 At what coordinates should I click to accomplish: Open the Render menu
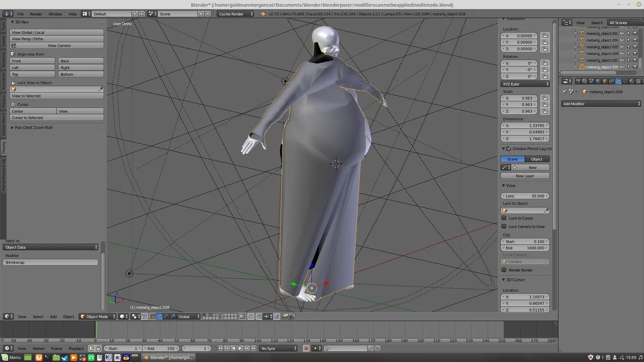point(36,14)
